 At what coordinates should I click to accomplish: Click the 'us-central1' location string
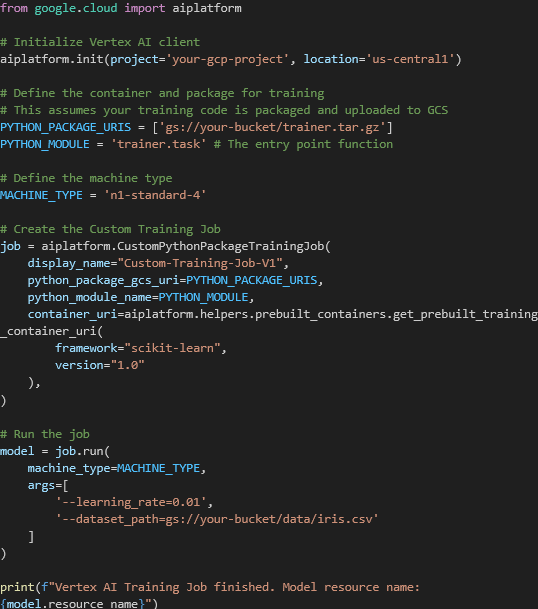pos(410,59)
